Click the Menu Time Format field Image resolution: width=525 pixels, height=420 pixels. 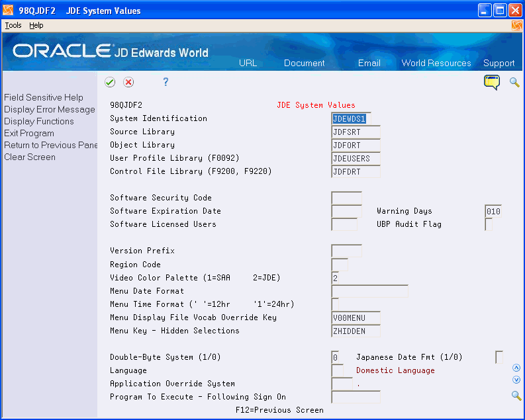click(335, 304)
